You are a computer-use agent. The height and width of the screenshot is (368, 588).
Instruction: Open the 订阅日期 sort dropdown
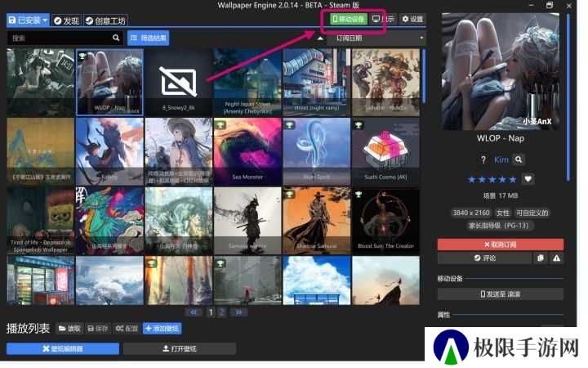point(376,38)
